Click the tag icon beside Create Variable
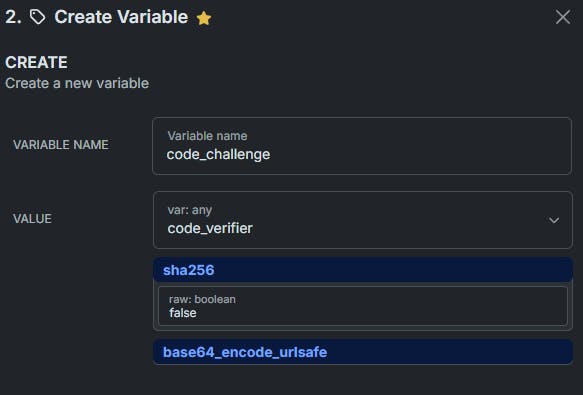Screen dimensions: 583x395 point(38,17)
